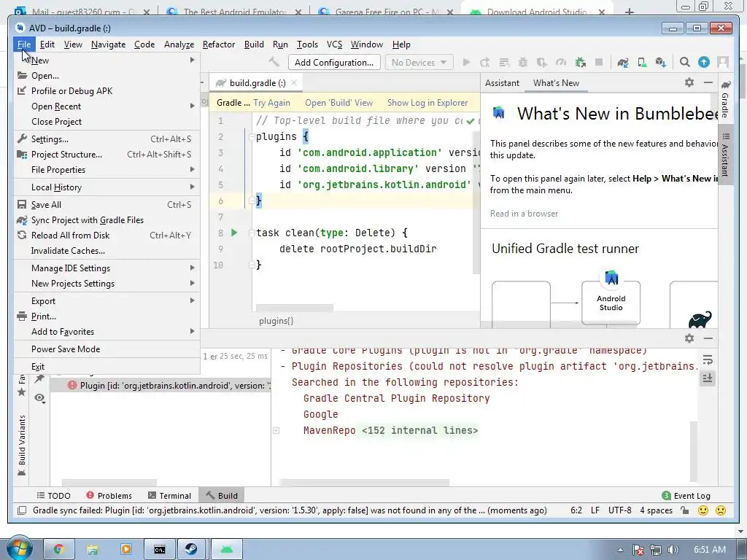Click Add Configuration... button
Viewport: 747px width, 560px height.
(x=334, y=63)
